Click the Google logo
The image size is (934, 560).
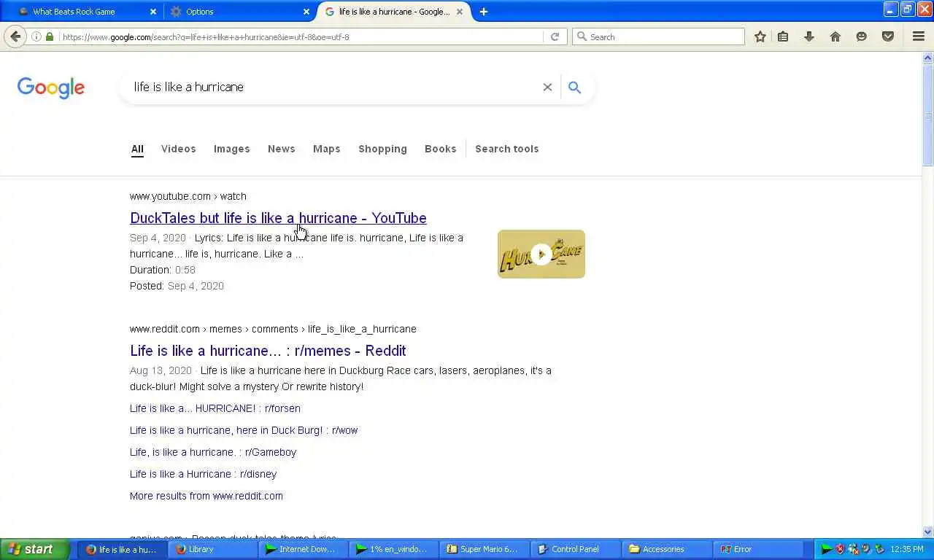point(51,87)
